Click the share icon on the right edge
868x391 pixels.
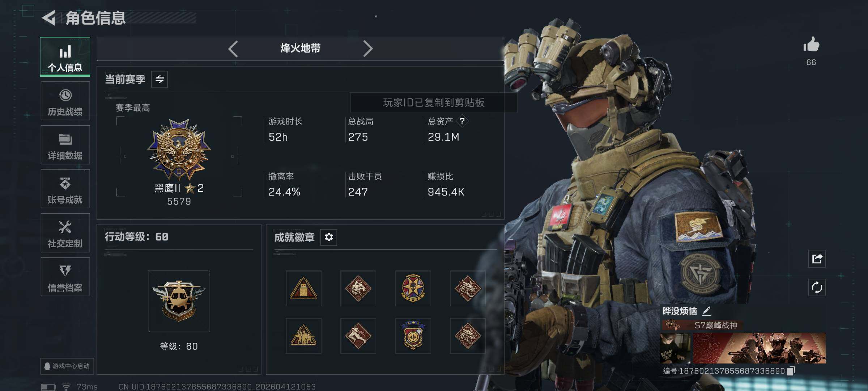[x=817, y=258]
